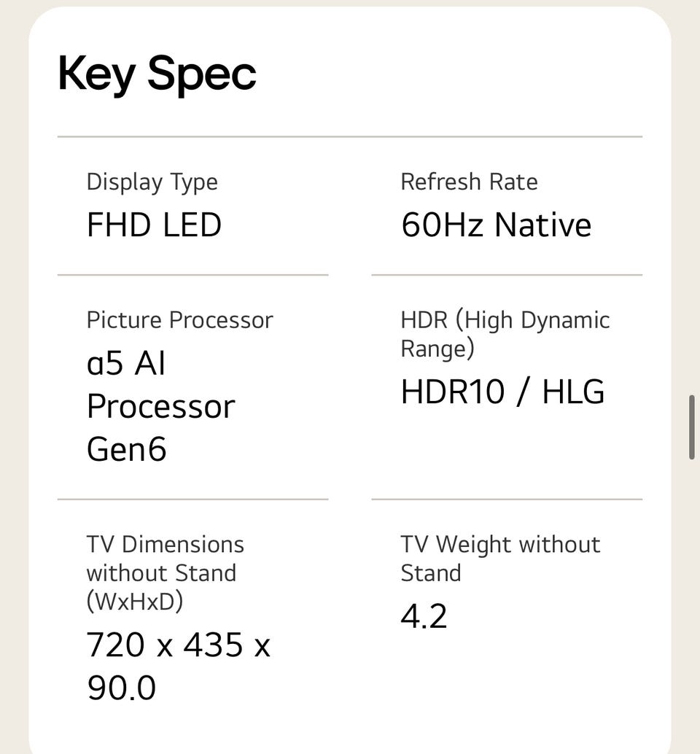Click the word Stand under TV Weight

click(x=430, y=573)
